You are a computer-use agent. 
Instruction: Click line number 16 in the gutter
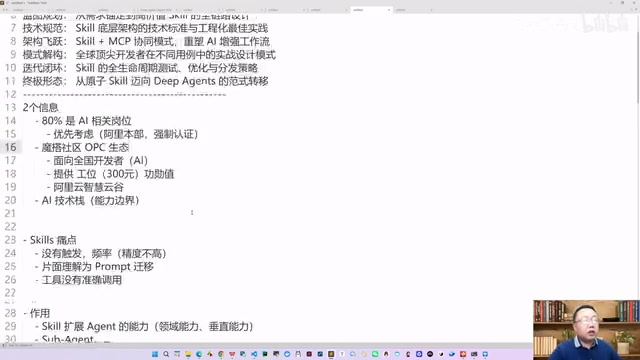click(x=11, y=147)
